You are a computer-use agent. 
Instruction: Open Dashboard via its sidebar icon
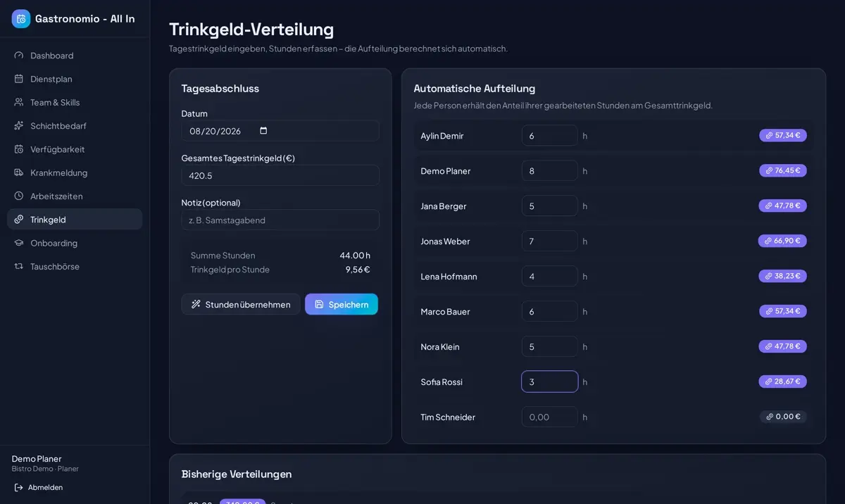(x=19, y=56)
